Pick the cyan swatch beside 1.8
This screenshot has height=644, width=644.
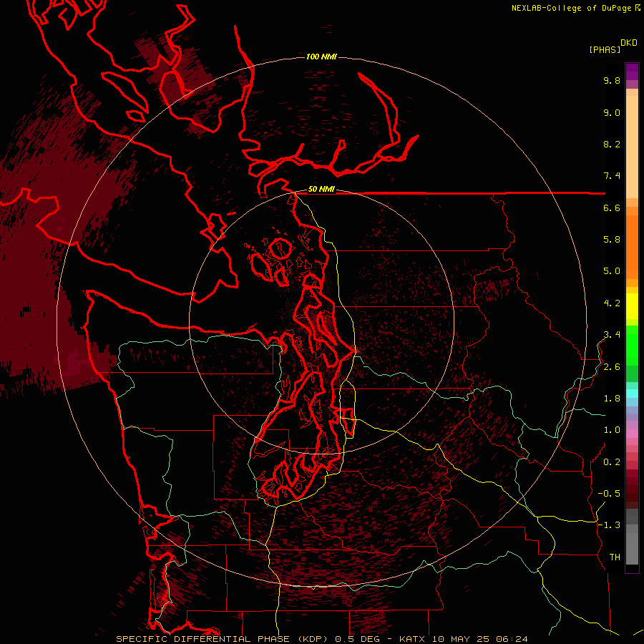click(x=632, y=394)
